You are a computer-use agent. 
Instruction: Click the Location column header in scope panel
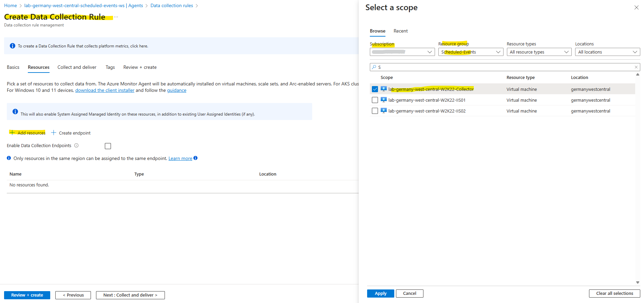tap(580, 77)
